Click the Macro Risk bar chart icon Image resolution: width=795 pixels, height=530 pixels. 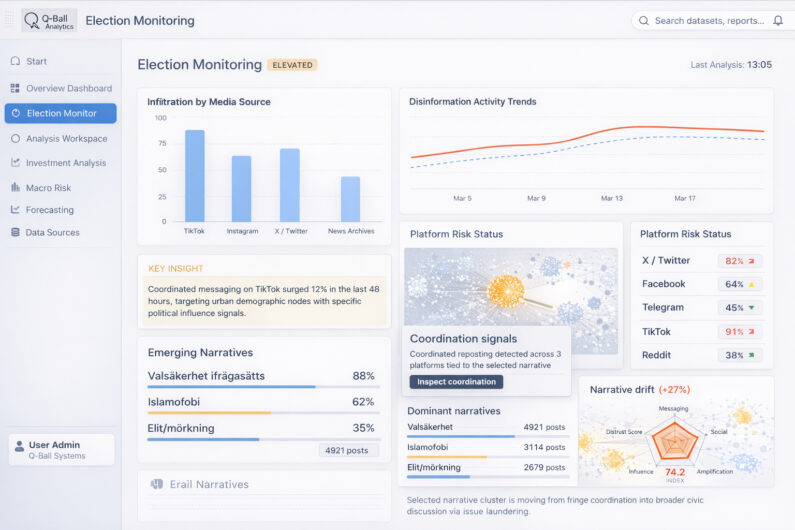(x=15, y=187)
